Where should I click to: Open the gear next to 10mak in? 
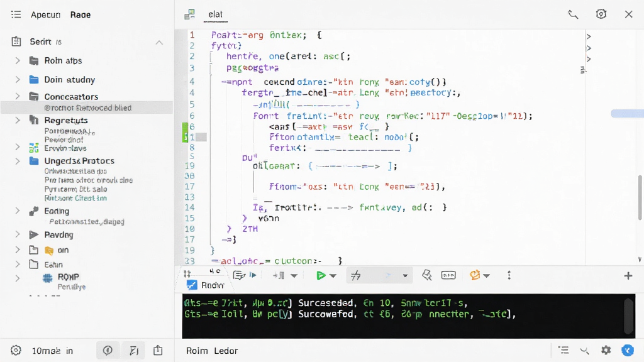16,351
